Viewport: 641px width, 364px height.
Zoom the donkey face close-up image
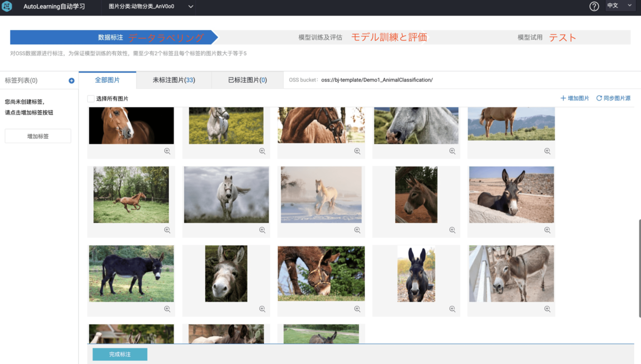pyautogui.click(x=262, y=309)
